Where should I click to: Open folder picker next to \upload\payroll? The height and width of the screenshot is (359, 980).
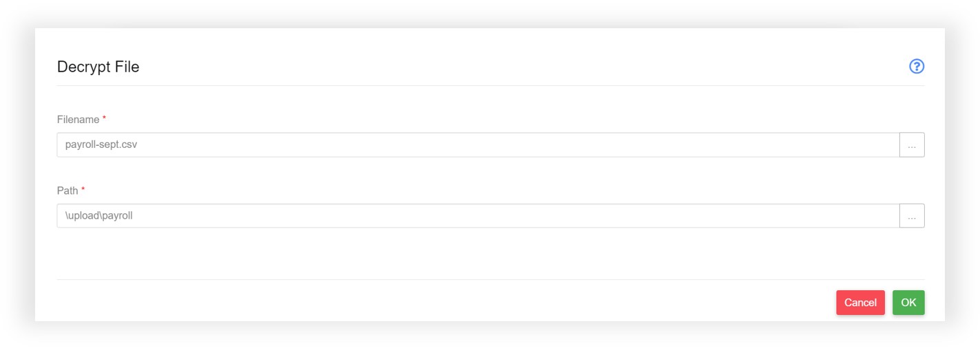(912, 216)
